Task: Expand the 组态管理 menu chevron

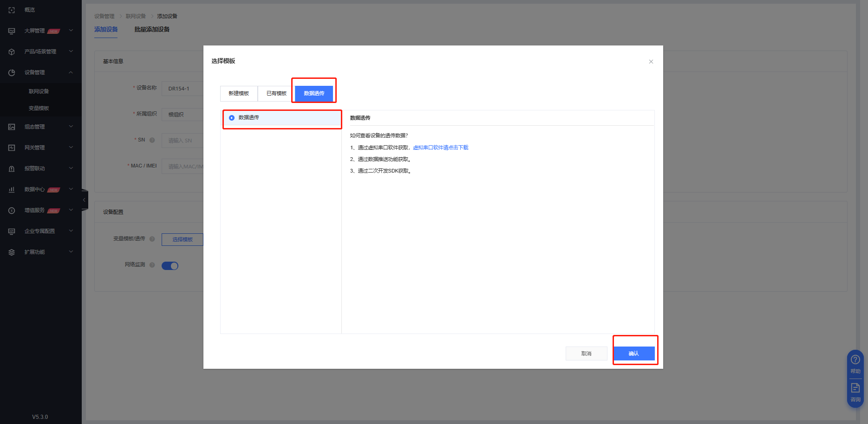Action: click(x=71, y=126)
